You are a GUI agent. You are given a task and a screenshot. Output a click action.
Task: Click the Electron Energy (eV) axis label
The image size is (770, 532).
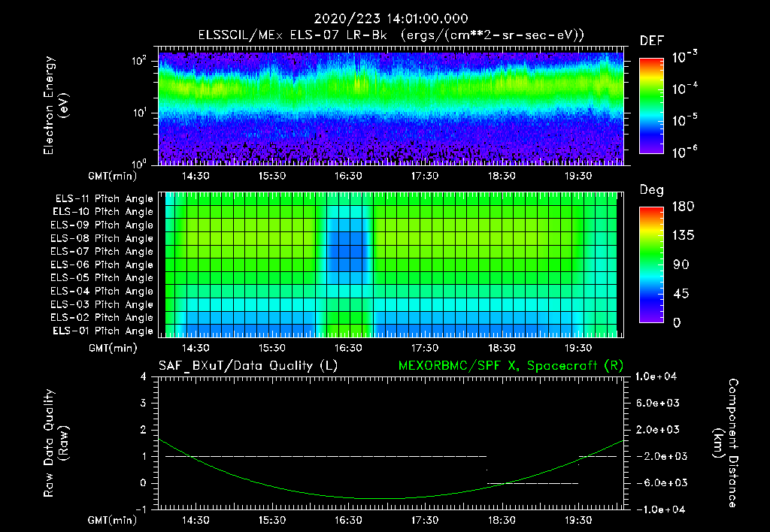[x=56, y=105]
